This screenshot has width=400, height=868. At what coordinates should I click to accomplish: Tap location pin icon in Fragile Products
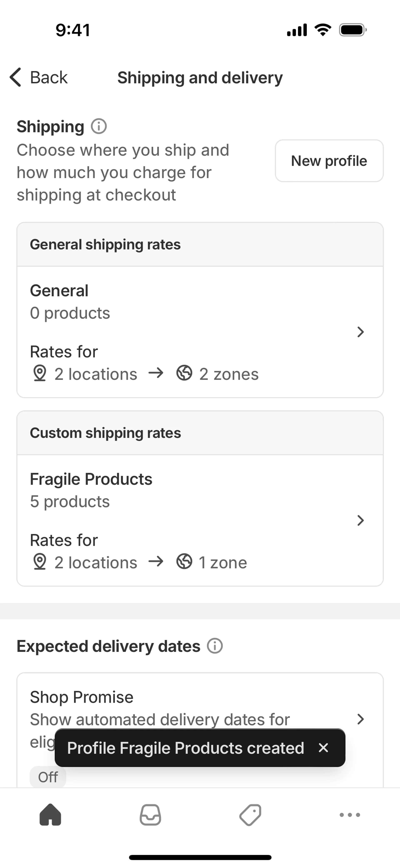(x=40, y=562)
